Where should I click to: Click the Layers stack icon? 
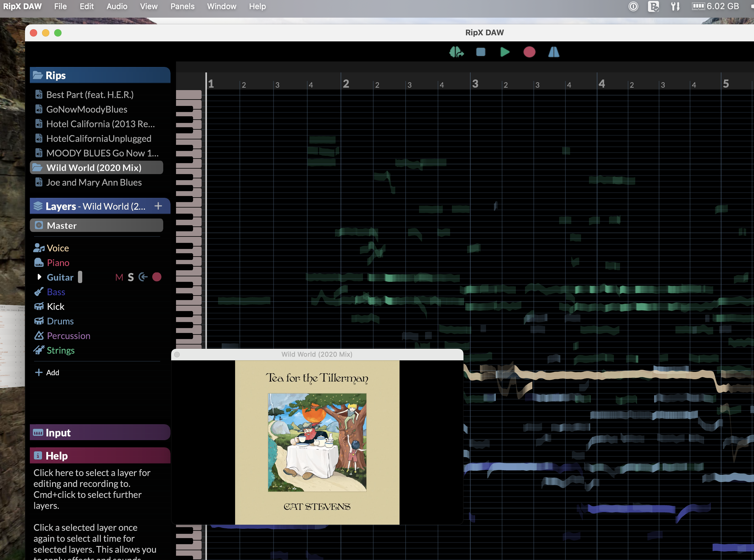[x=38, y=206]
